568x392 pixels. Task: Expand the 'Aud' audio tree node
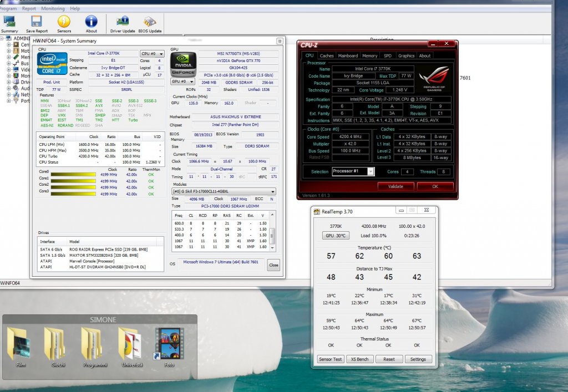(9, 88)
